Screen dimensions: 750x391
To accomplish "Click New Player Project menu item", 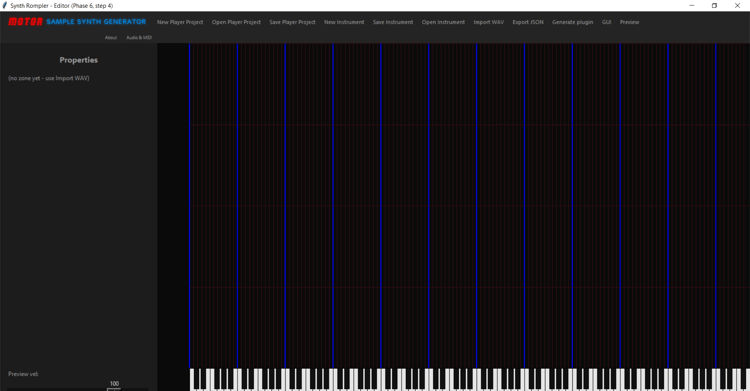I will tap(180, 22).
